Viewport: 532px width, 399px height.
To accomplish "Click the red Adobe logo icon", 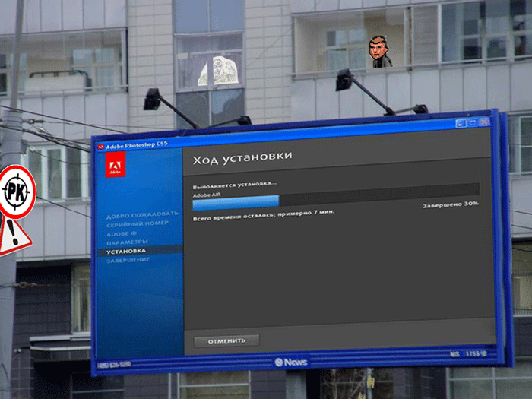I will click(115, 165).
